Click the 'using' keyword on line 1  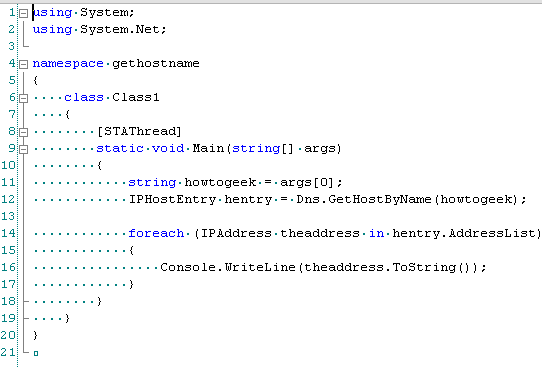(x=52, y=12)
